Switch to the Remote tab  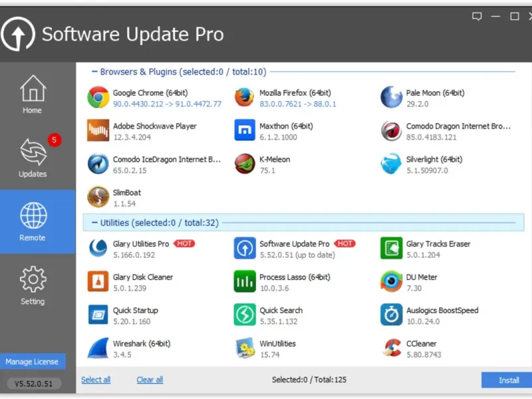(x=37, y=221)
